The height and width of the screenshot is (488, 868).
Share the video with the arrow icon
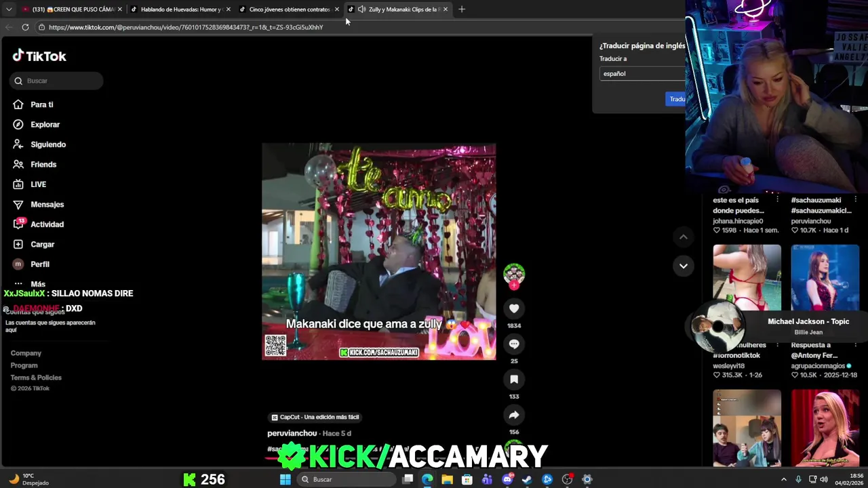coord(514,415)
